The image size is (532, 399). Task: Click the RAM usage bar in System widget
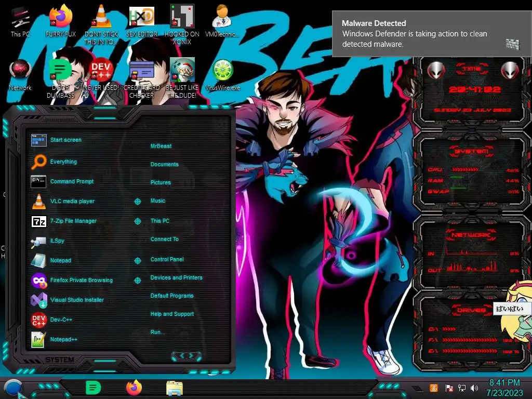(x=456, y=177)
